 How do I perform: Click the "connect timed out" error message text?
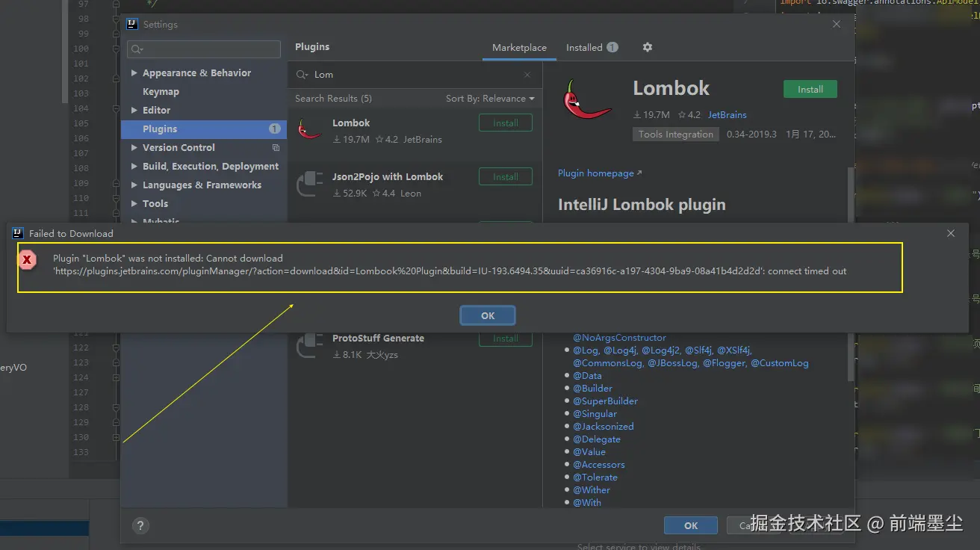point(807,271)
